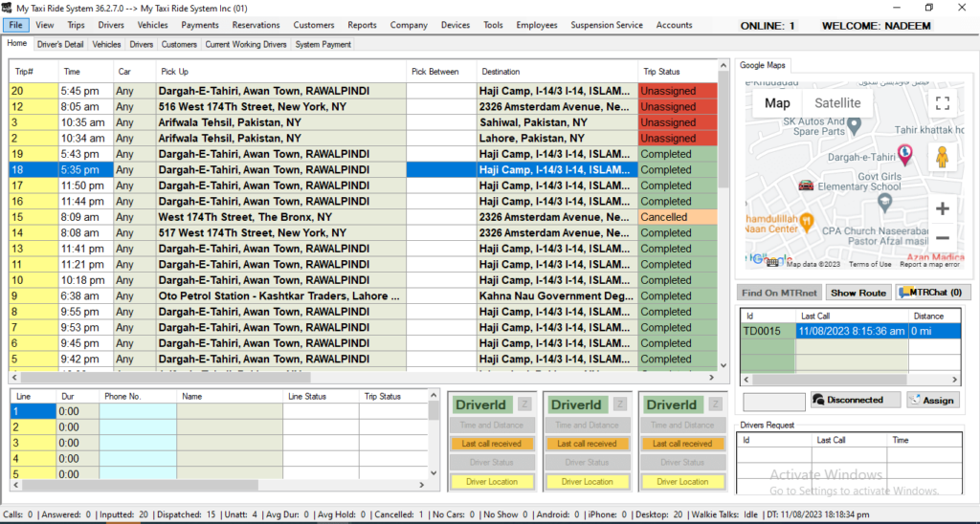
Task: Switch map to Satellite view
Action: (836, 103)
